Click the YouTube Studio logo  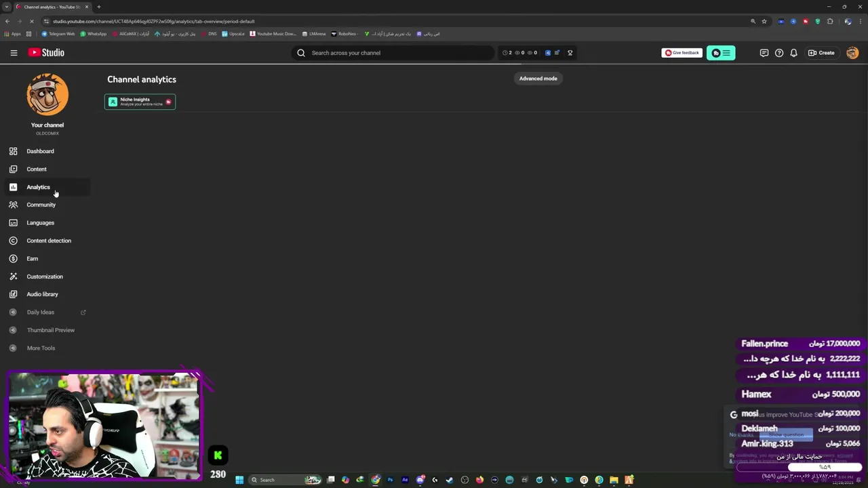click(46, 53)
